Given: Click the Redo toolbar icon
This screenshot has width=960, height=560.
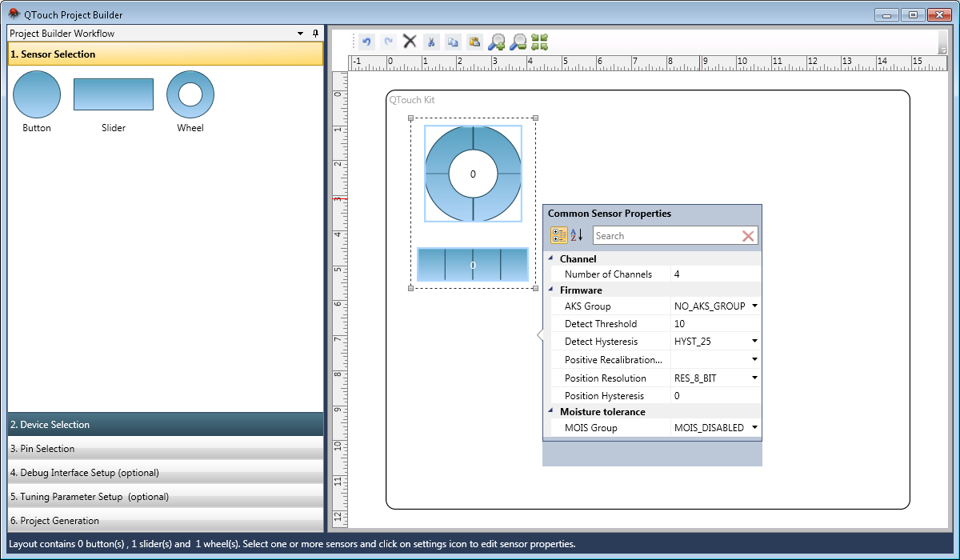Looking at the screenshot, I should 389,42.
